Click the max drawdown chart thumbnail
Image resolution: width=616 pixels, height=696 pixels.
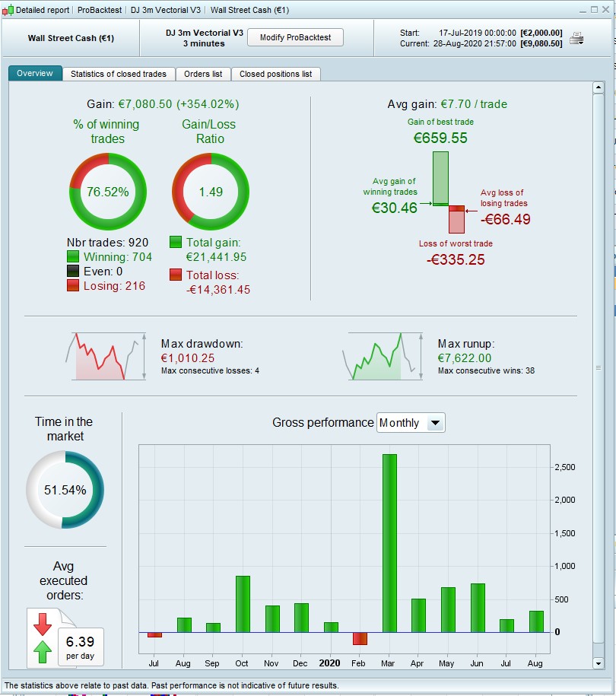(106, 357)
